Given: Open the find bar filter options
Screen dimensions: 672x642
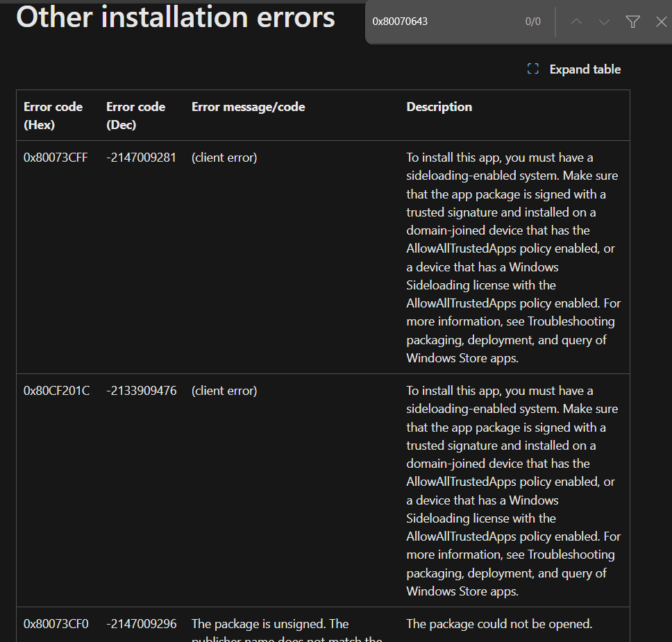Looking at the screenshot, I should point(632,22).
